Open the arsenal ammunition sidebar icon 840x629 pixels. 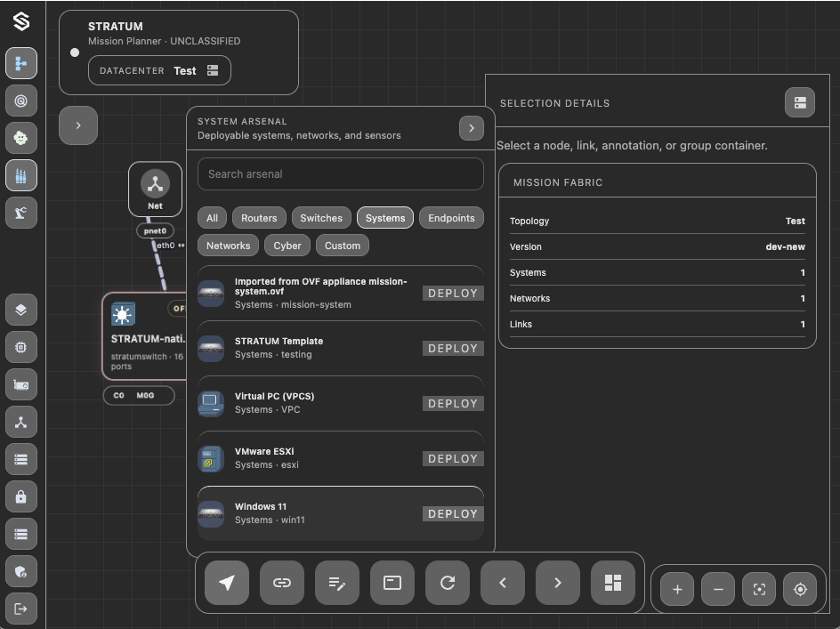(x=20, y=176)
